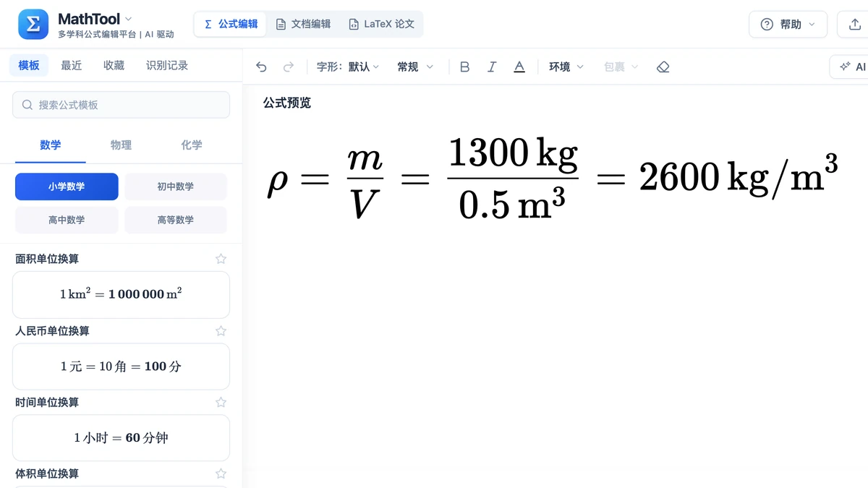Switch to the 公式编辑 tab
Viewport: 868px width, 488px height.
(x=231, y=24)
